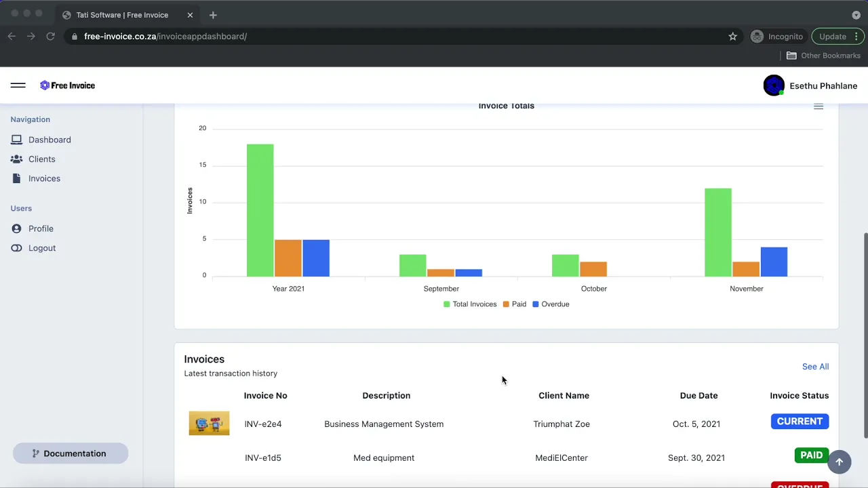This screenshot has width=868, height=488.
Task: Click the Dashboard laptop icon in sidebar
Action: tap(16, 140)
